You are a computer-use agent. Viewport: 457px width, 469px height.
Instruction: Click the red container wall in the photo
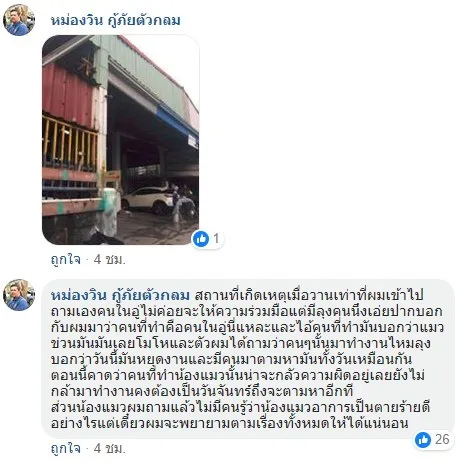point(68,93)
